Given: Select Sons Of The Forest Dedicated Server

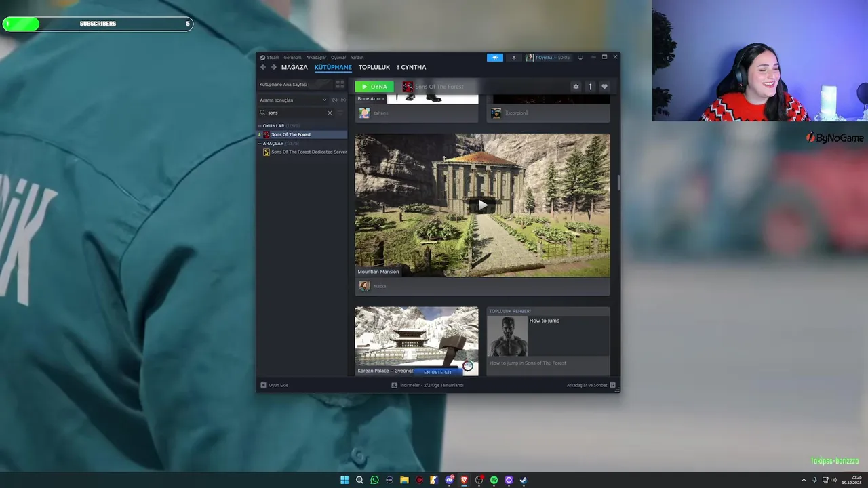Looking at the screenshot, I should (x=304, y=152).
